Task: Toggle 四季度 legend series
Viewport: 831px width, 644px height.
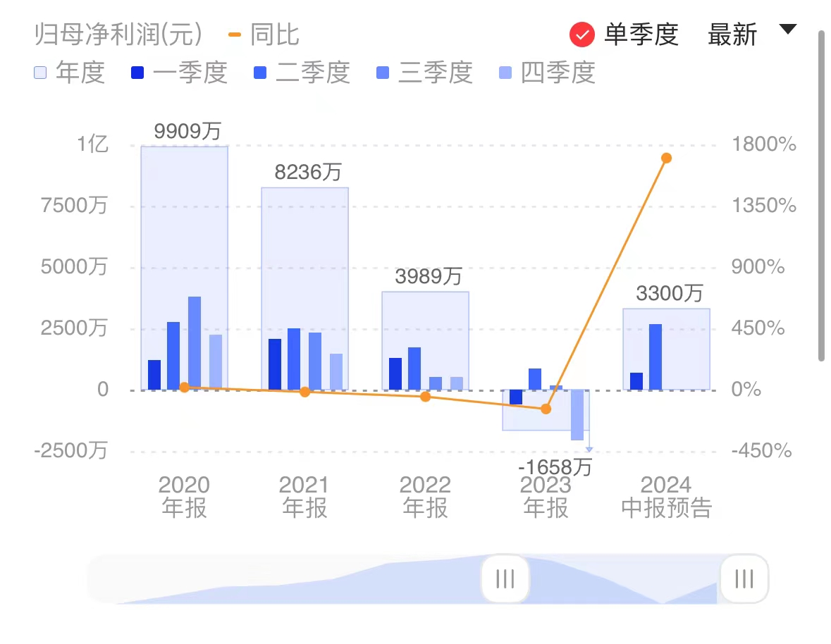Action: click(547, 73)
